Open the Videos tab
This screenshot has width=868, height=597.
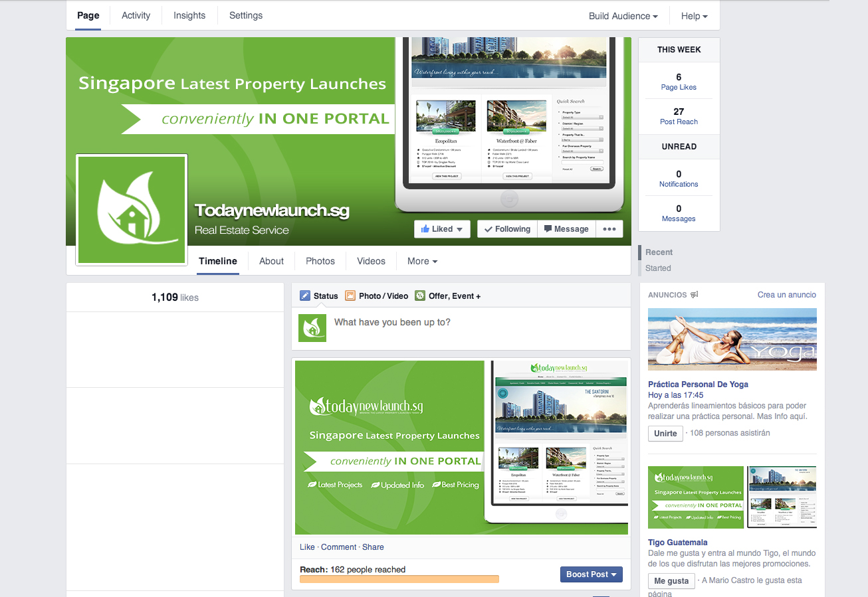pos(371,261)
